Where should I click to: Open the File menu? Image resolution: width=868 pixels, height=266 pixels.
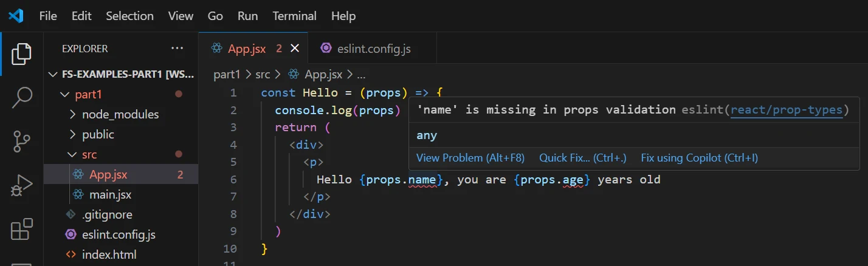(48, 16)
